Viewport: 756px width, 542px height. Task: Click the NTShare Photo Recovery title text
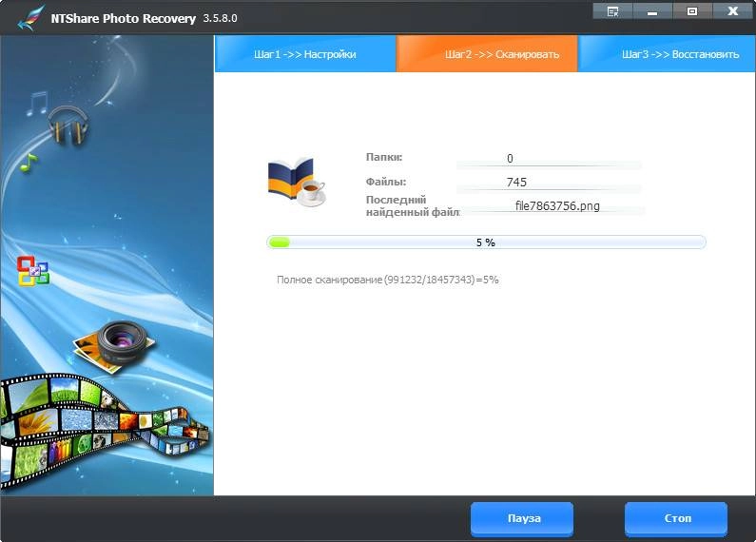tap(124, 18)
